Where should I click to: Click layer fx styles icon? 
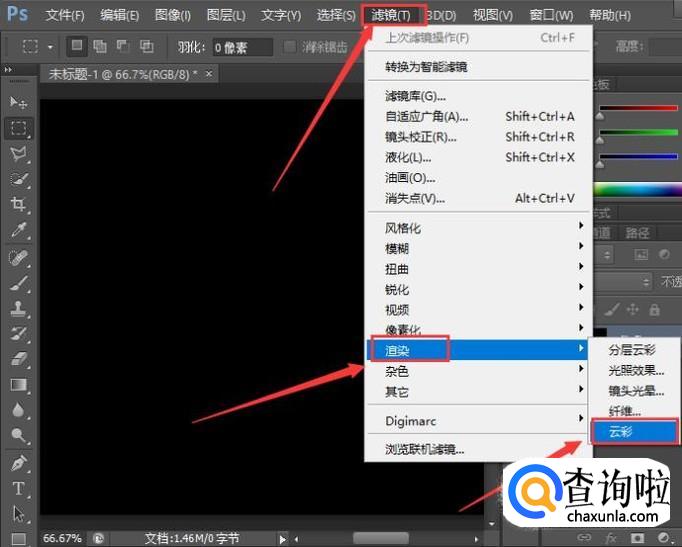click(x=611, y=538)
